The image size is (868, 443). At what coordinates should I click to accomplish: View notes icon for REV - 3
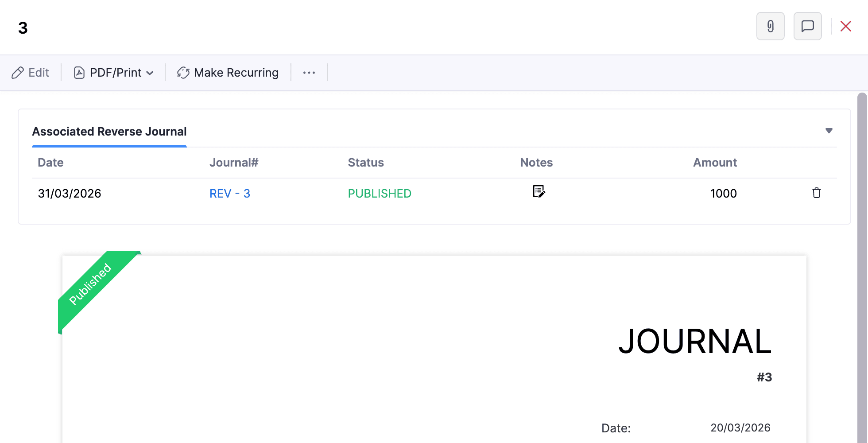(x=539, y=191)
